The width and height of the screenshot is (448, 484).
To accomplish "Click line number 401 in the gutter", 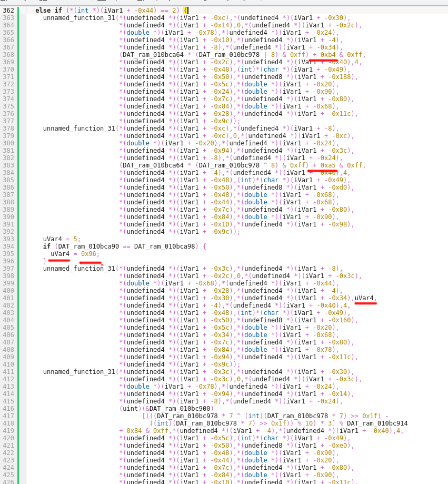I will click(x=8, y=298).
